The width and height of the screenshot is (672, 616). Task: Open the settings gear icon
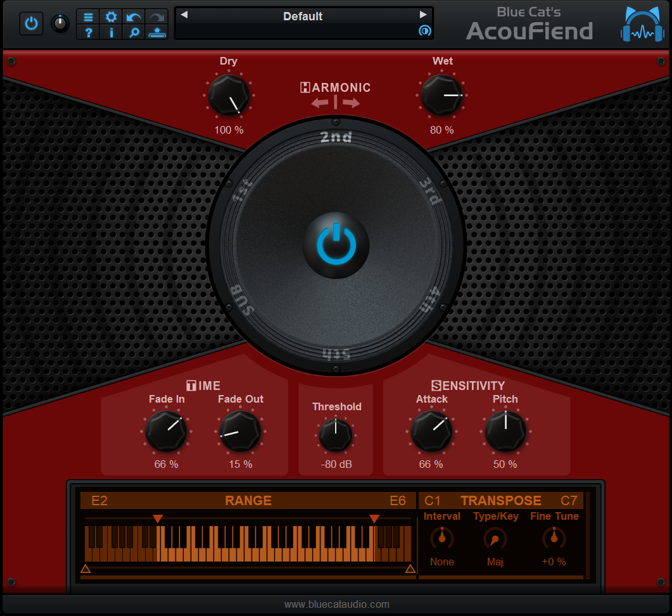[x=111, y=17]
